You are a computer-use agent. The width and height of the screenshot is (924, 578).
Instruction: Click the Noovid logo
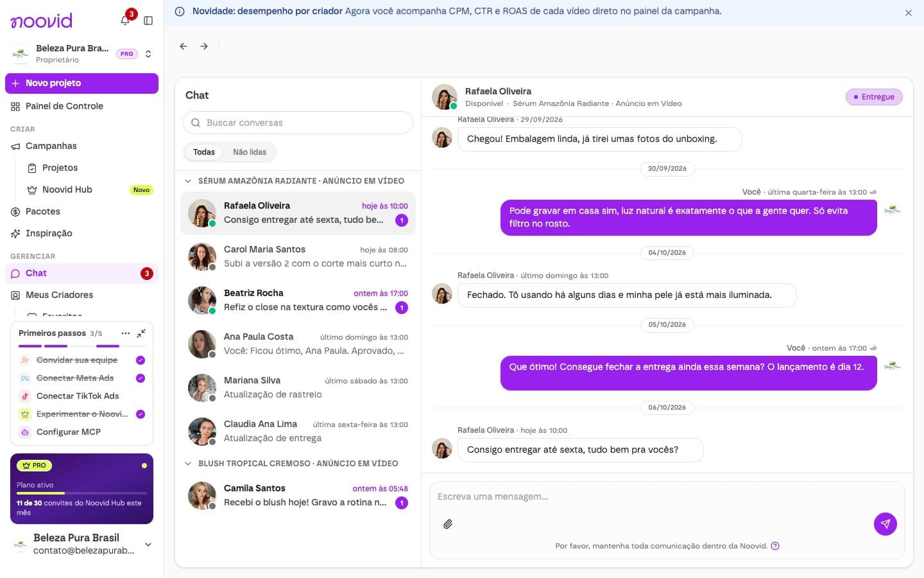point(41,21)
